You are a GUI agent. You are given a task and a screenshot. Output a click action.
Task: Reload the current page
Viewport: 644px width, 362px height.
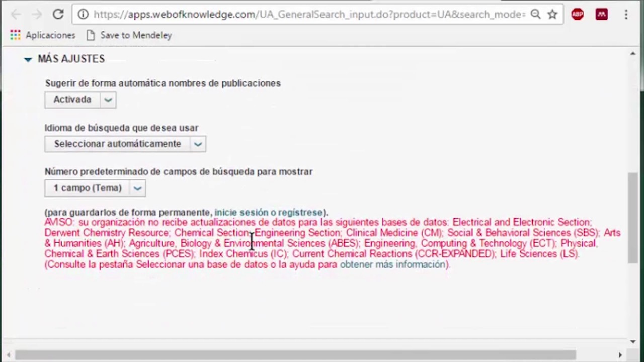[58, 14]
